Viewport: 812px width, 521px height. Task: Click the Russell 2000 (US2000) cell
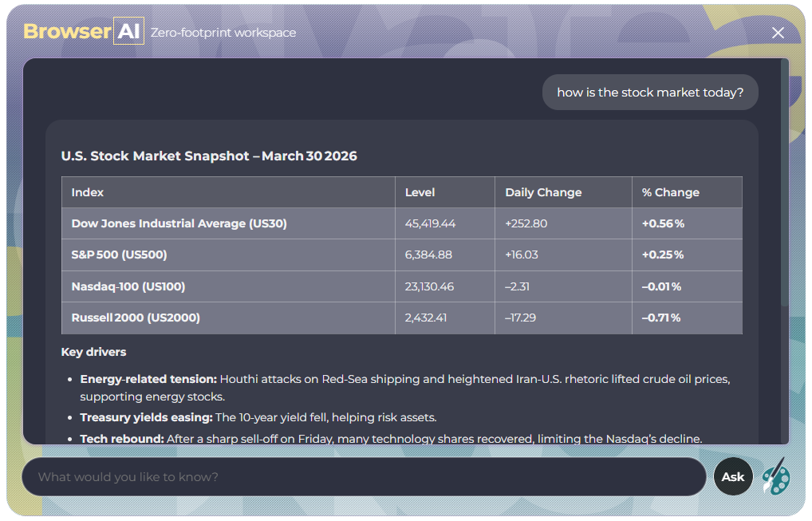coord(136,318)
